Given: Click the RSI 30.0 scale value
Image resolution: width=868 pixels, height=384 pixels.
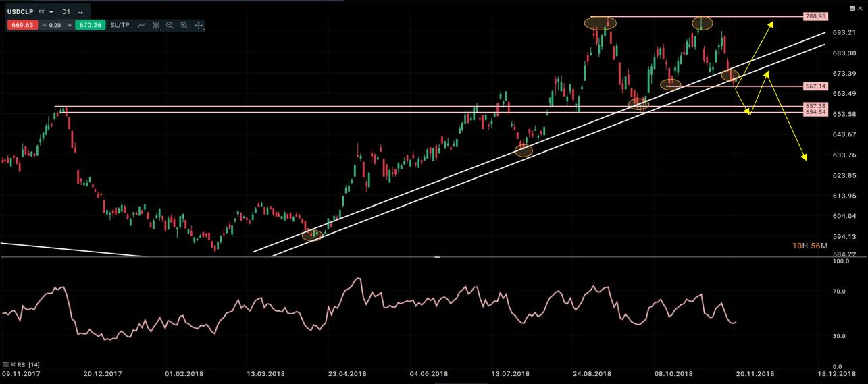Looking at the screenshot, I should (840, 335).
